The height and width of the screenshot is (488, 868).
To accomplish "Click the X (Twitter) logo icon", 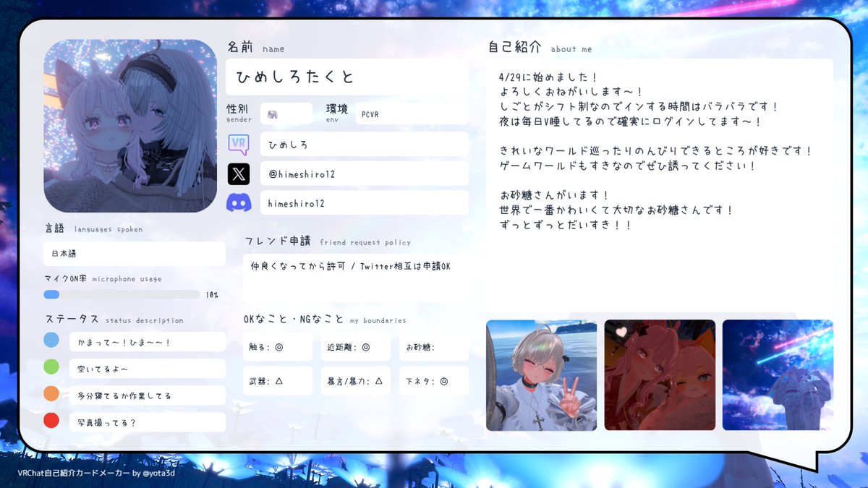I will click(x=239, y=174).
